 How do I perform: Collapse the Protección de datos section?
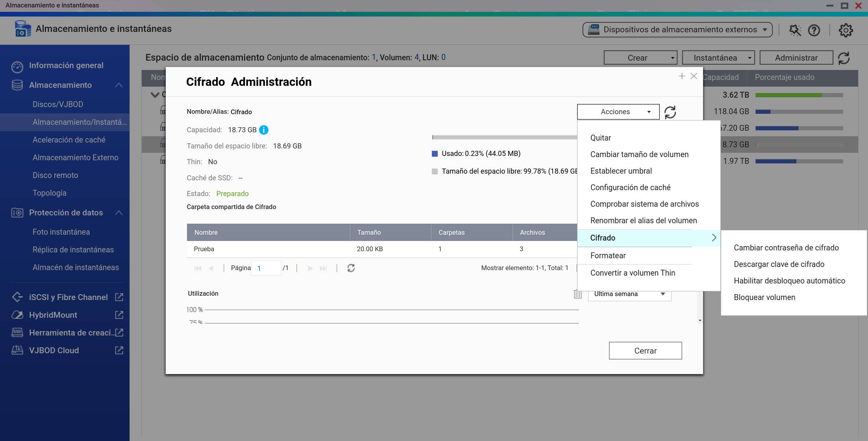pos(119,213)
